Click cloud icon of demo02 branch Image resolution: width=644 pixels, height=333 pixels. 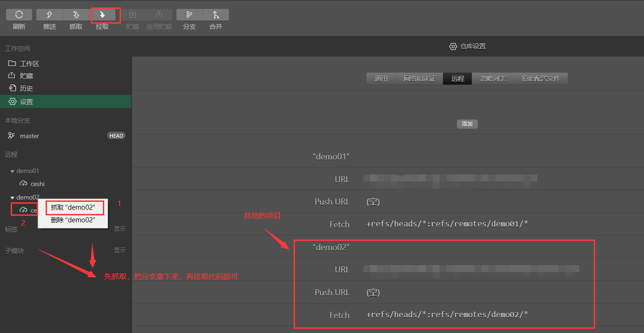pyautogui.click(x=23, y=210)
